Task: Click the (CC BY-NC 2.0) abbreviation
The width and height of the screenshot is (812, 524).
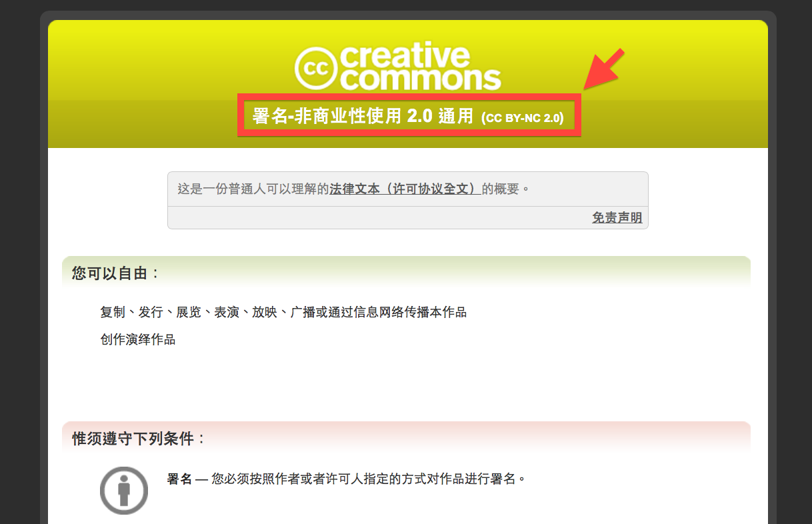Action: pyautogui.click(x=523, y=118)
